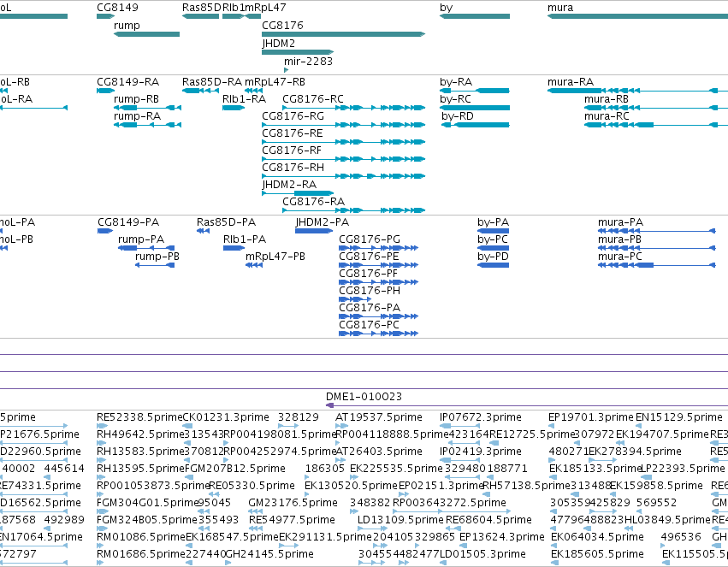This screenshot has height=567, width=728.
Task: Click transcript by-RC
Action: click(x=455, y=99)
